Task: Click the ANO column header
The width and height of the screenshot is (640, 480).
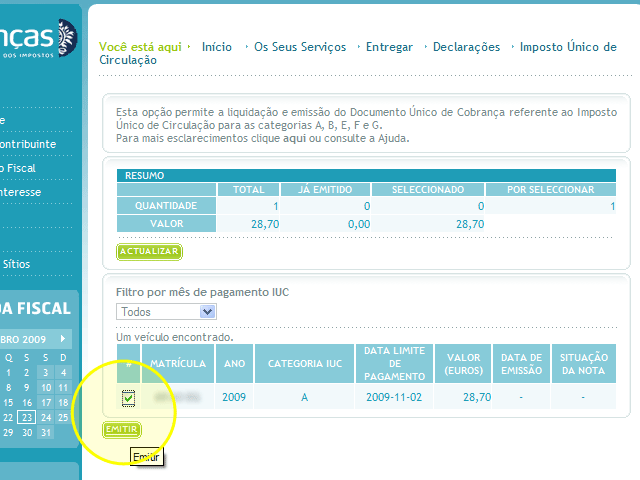Action: coord(234,364)
